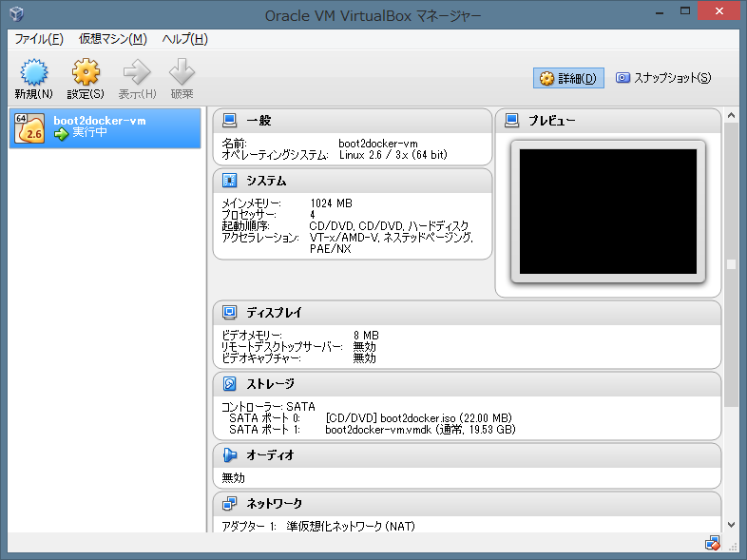Click the ネットワーク section icon
This screenshot has height=560, width=747.
[x=230, y=503]
